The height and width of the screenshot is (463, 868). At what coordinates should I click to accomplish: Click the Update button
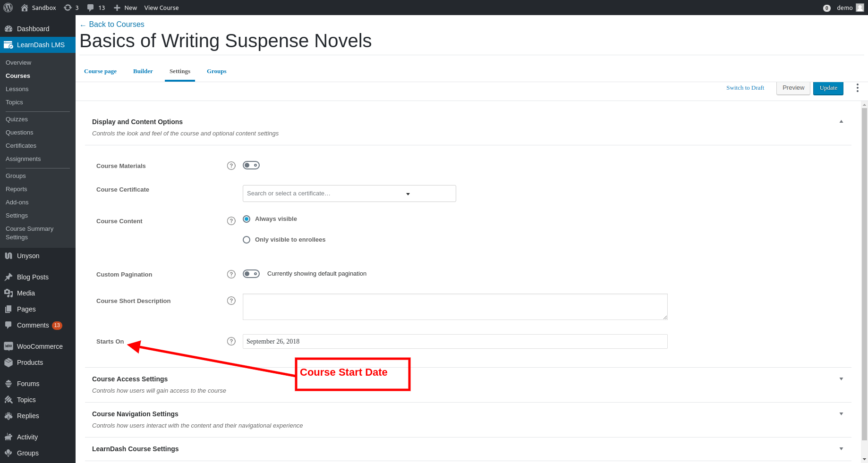coord(828,88)
